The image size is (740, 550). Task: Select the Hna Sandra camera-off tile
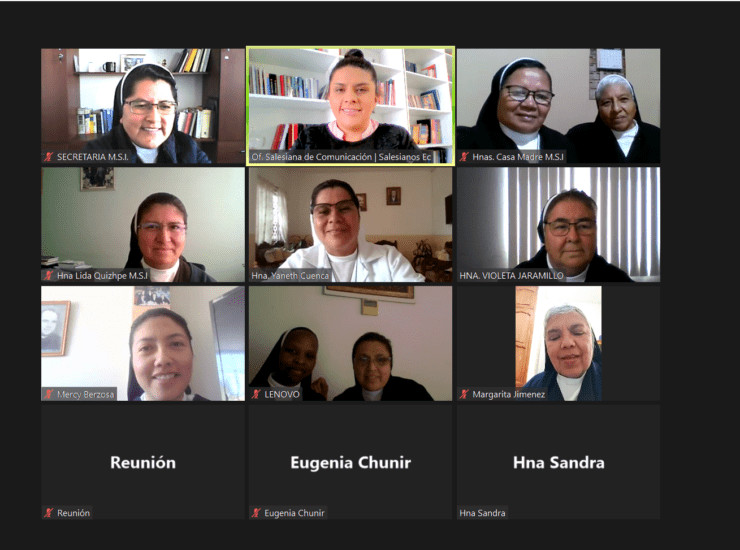(x=558, y=462)
